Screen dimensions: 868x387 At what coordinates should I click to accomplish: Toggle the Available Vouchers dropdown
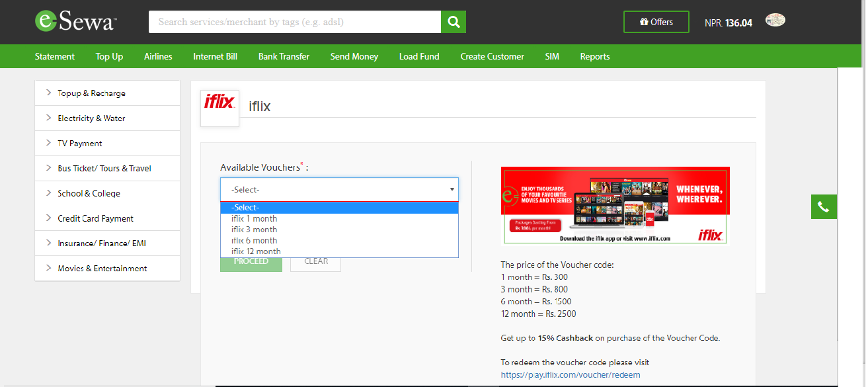point(339,189)
